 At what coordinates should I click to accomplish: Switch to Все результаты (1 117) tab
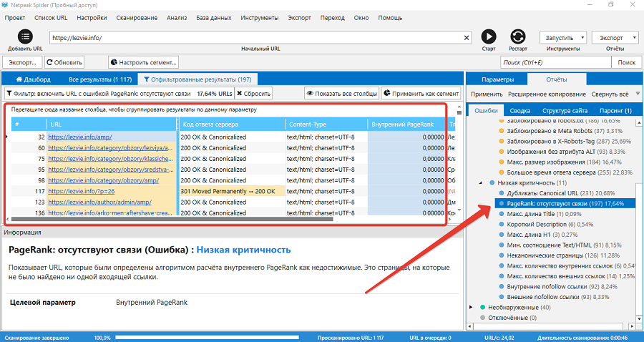[x=100, y=79]
